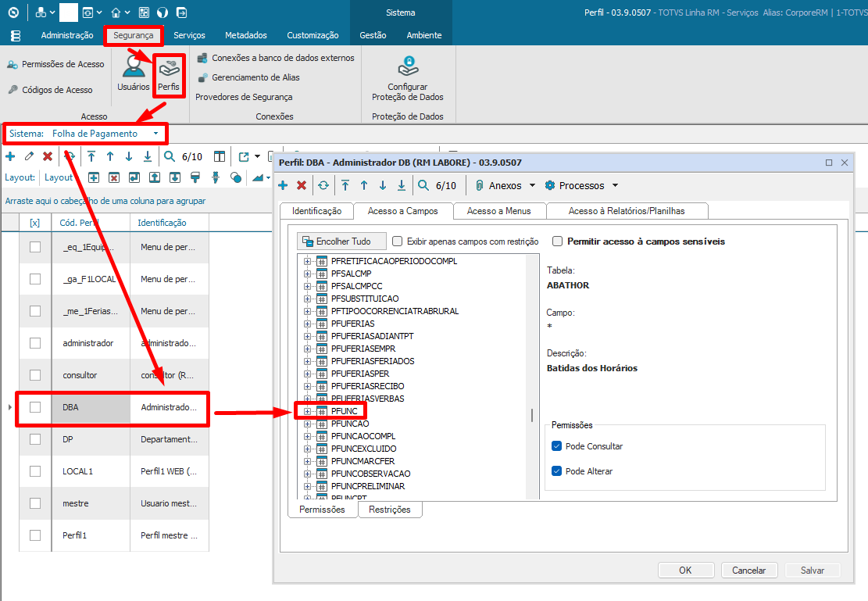Image resolution: width=868 pixels, height=601 pixels.
Task: Switch to the Restrições bottom tab
Action: 390,510
